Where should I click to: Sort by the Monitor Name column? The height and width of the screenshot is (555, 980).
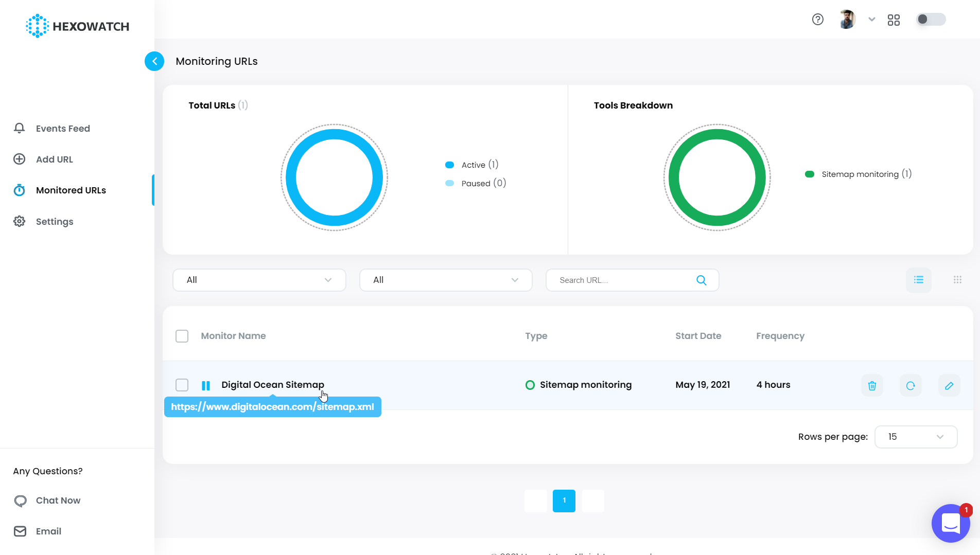233,336
